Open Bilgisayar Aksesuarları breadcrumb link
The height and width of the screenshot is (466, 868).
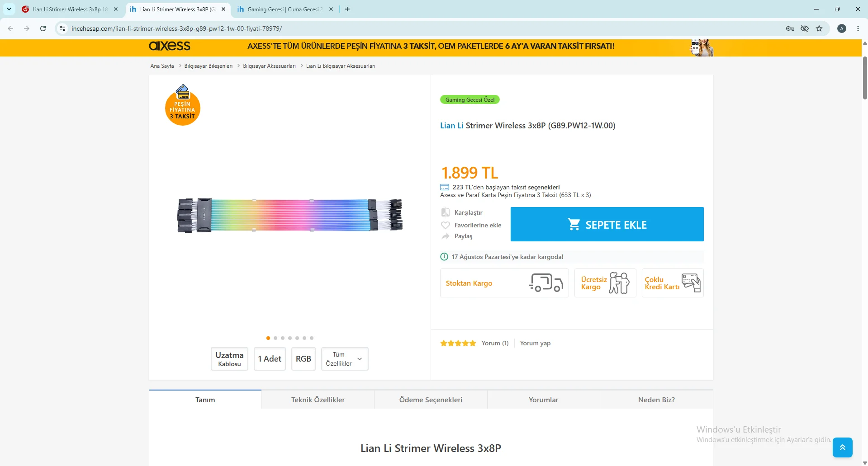click(x=269, y=66)
